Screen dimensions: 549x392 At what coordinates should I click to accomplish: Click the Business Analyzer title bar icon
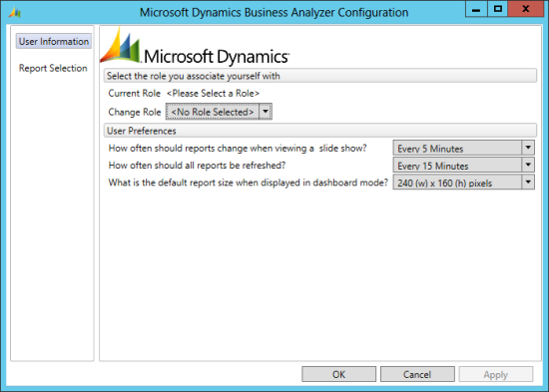(x=15, y=12)
